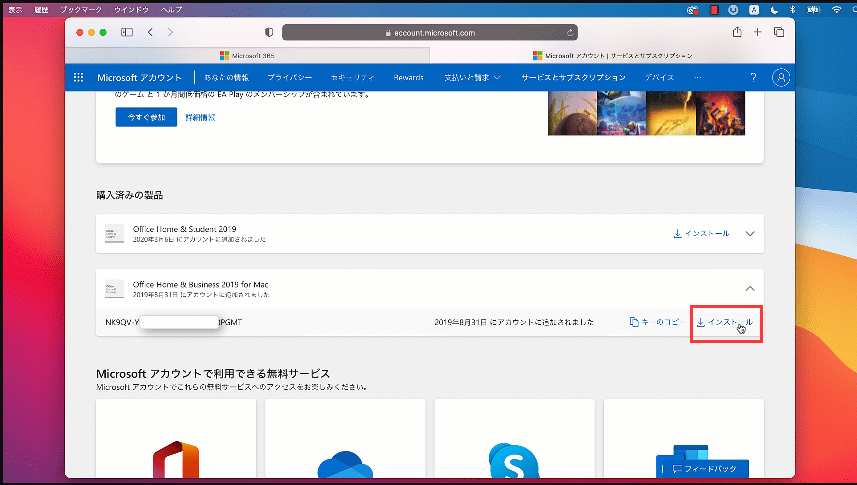The height and width of the screenshot is (485, 857).
Task: Show Safari tab overview icon
Action: (x=779, y=32)
